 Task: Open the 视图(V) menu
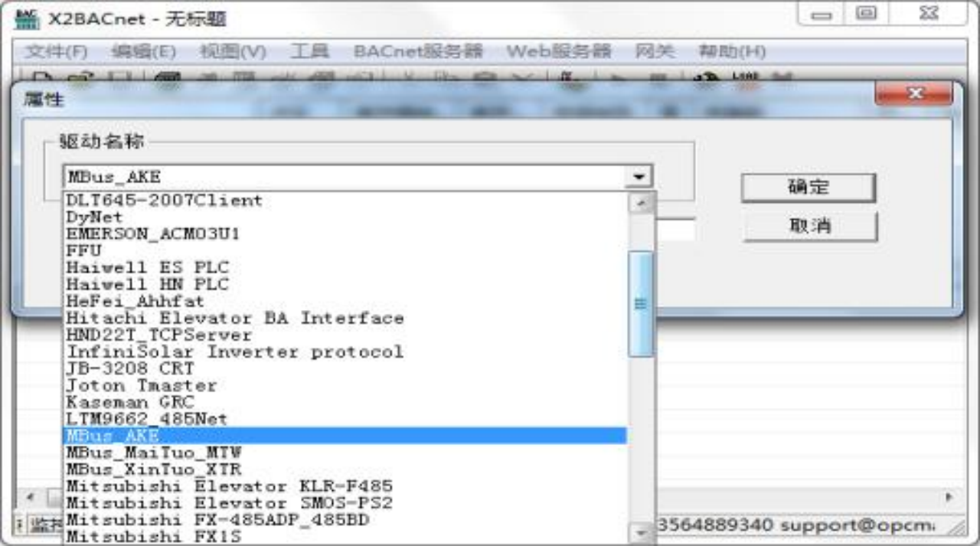[x=233, y=51]
